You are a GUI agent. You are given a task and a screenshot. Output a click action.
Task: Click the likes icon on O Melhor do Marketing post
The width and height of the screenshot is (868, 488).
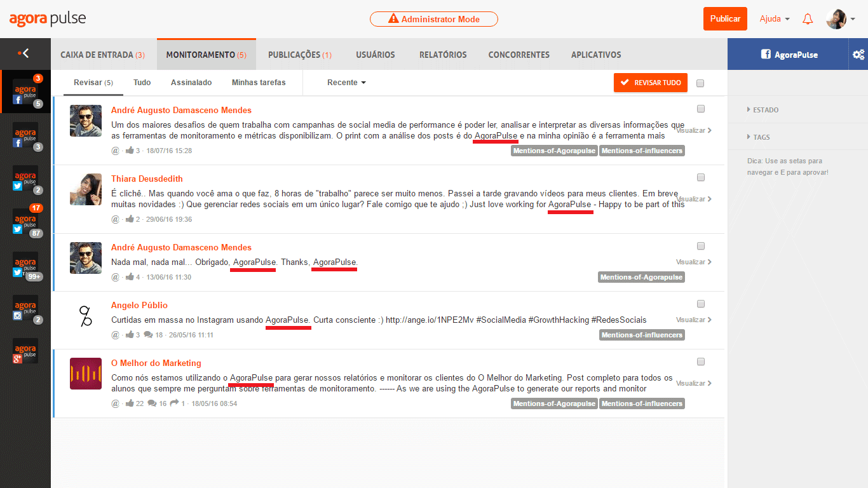coord(130,403)
